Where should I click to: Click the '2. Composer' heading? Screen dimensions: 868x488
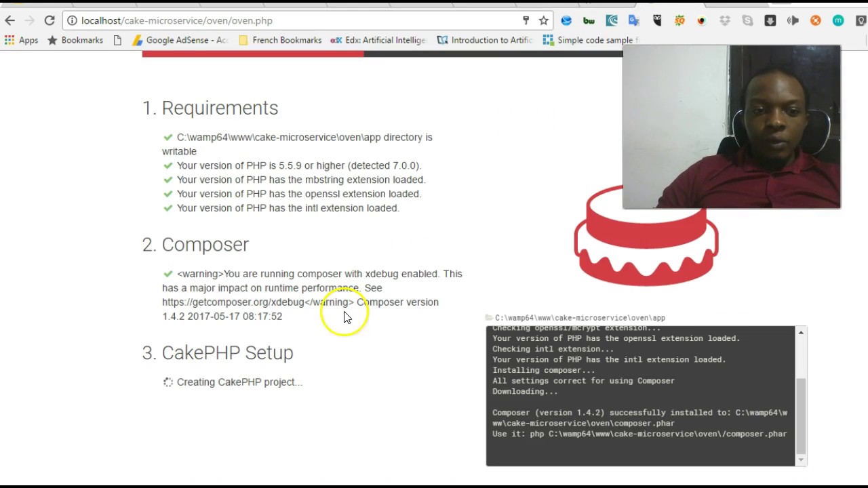(x=195, y=244)
